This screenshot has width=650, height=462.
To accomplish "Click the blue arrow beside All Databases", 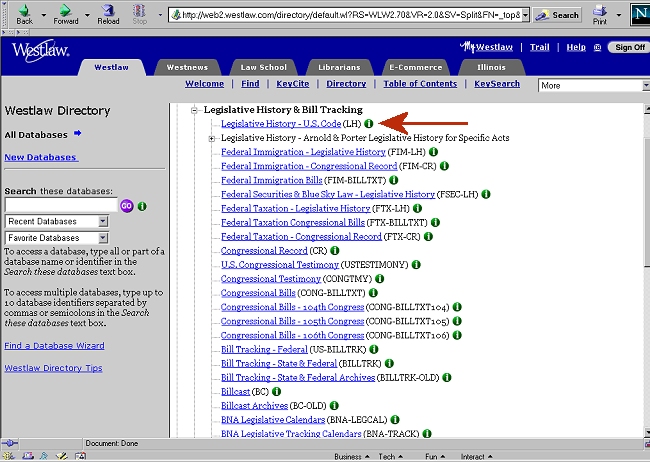I will coord(78,134).
